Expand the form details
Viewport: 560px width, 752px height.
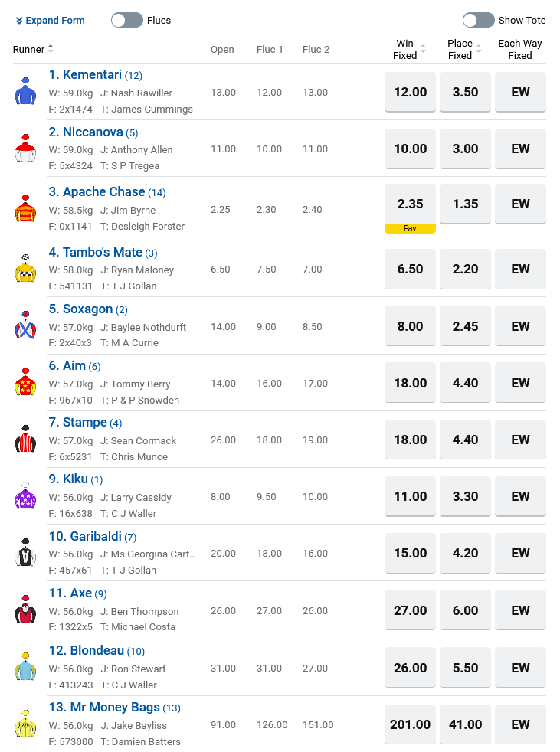pyautogui.click(x=50, y=21)
